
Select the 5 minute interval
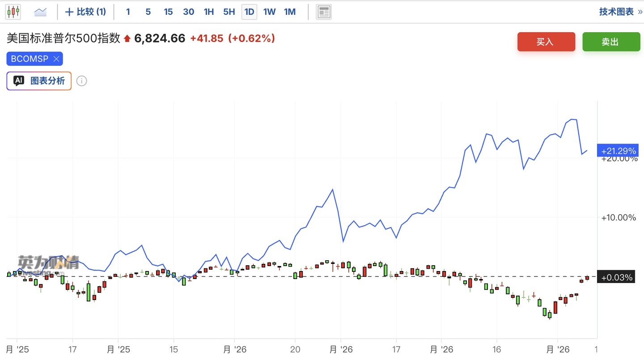[x=148, y=12]
